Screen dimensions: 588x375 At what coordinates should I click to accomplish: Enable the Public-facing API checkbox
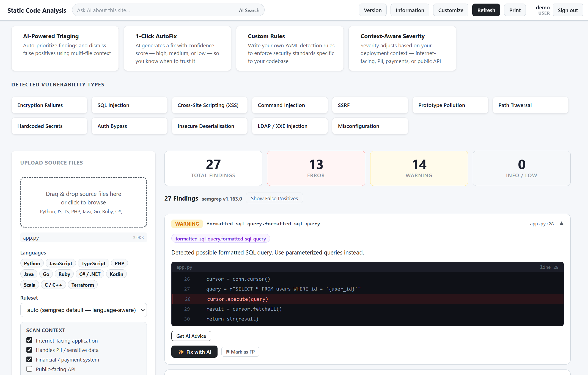[29, 369]
